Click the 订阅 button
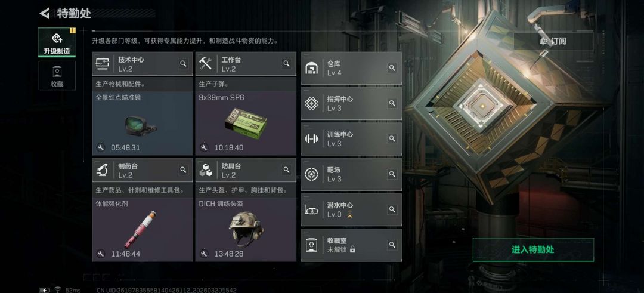 pyautogui.click(x=553, y=41)
